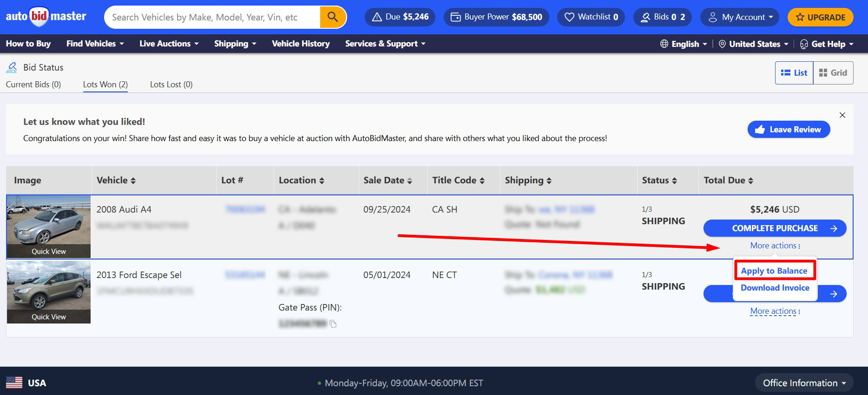Expand the My Account dropdown
This screenshot has width=868, height=395.
point(739,17)
